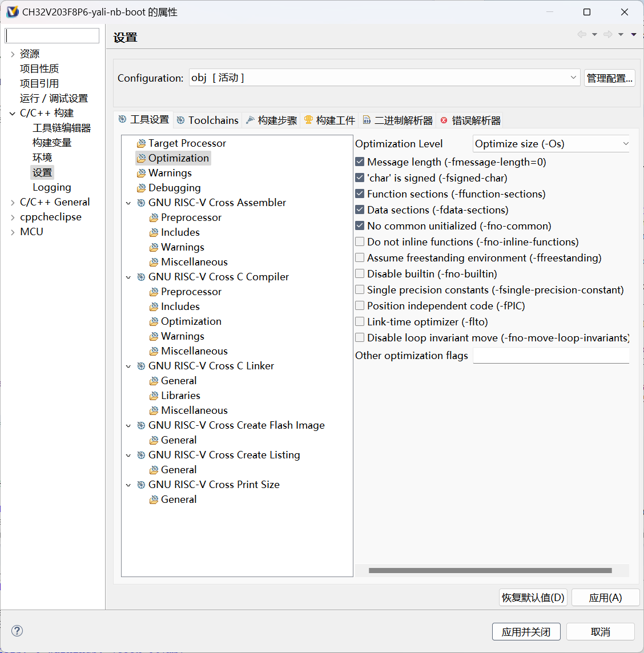Enable Link-time optimizer (-flto) checkbox
The image size is (644, 653).
click(x=360, y=322)
